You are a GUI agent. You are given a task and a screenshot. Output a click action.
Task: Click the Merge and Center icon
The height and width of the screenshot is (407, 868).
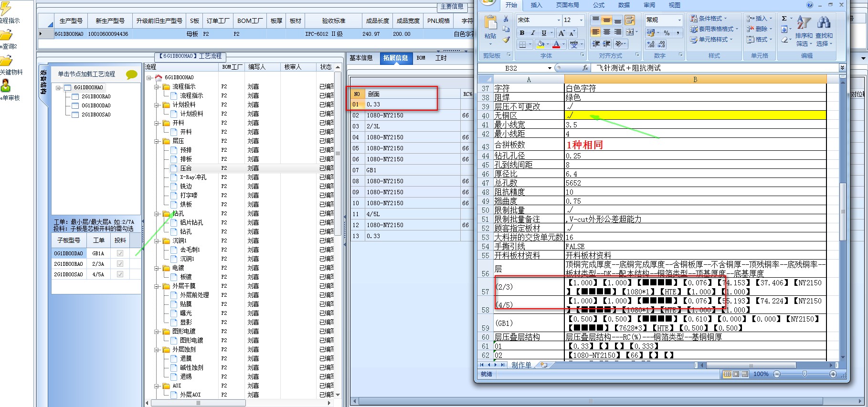[630, 32]
